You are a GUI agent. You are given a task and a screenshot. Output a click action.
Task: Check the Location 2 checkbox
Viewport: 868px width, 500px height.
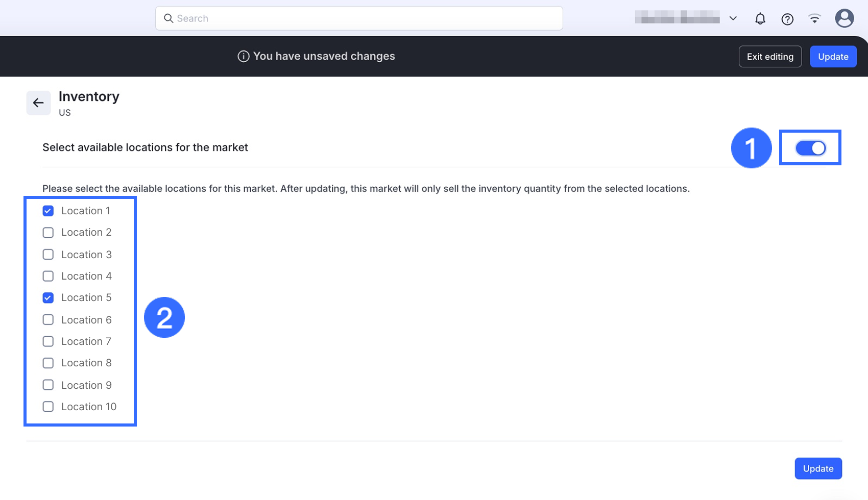(x=48, y=233)
